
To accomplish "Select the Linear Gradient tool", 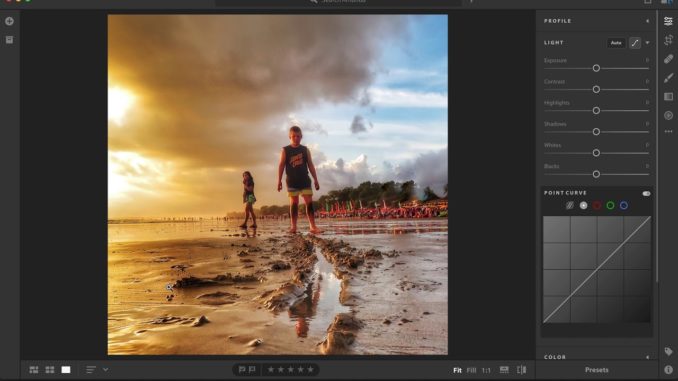I will 668,96.
